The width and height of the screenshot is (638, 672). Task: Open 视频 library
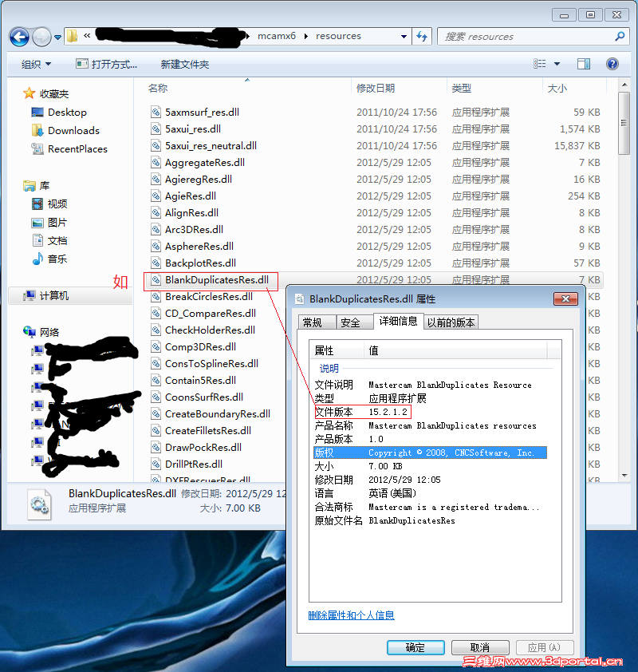pyautogui.click(x=49, y=204)
